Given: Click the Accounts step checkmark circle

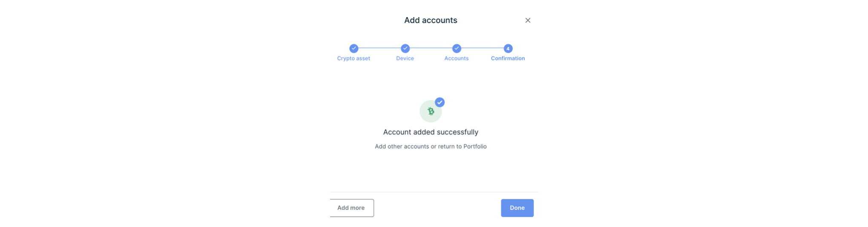Looking at the screenshot, I should tap(457, 48).
